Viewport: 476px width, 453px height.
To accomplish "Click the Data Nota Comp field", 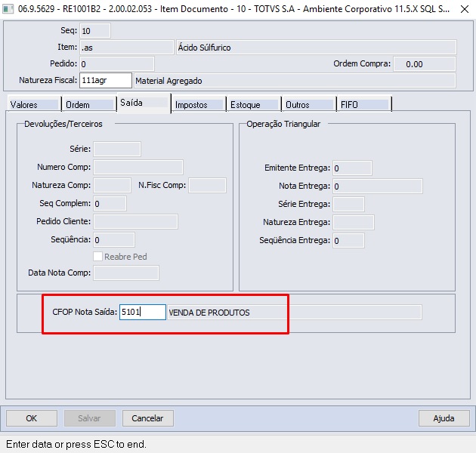I will (126, 273).
